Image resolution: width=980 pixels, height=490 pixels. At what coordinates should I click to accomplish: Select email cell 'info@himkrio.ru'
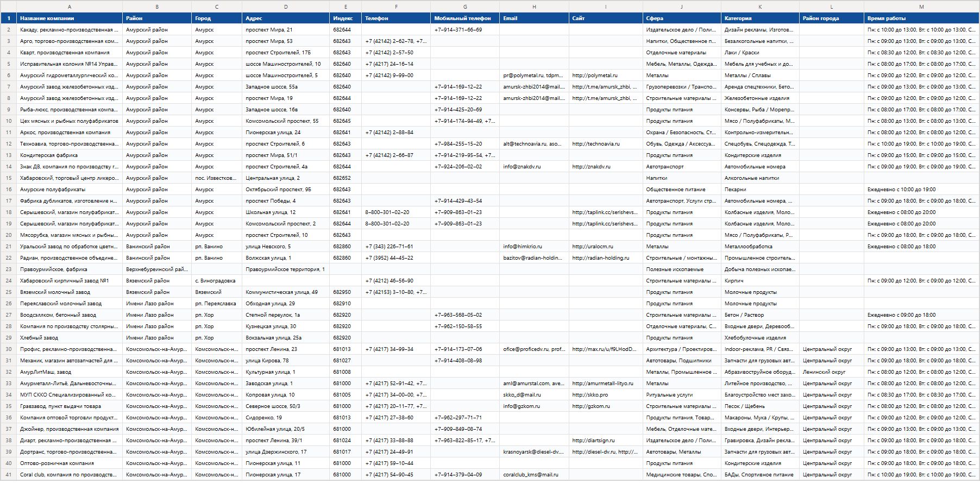coord(534,247)
